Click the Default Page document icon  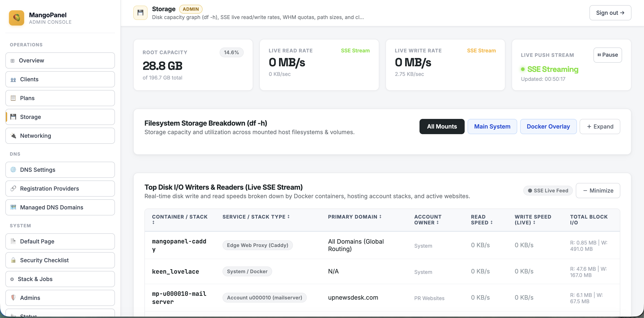13,241
